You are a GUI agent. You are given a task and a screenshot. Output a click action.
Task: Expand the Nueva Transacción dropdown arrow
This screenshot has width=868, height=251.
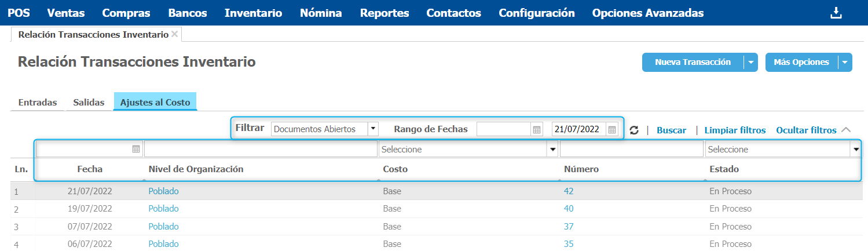coord(751,63)
